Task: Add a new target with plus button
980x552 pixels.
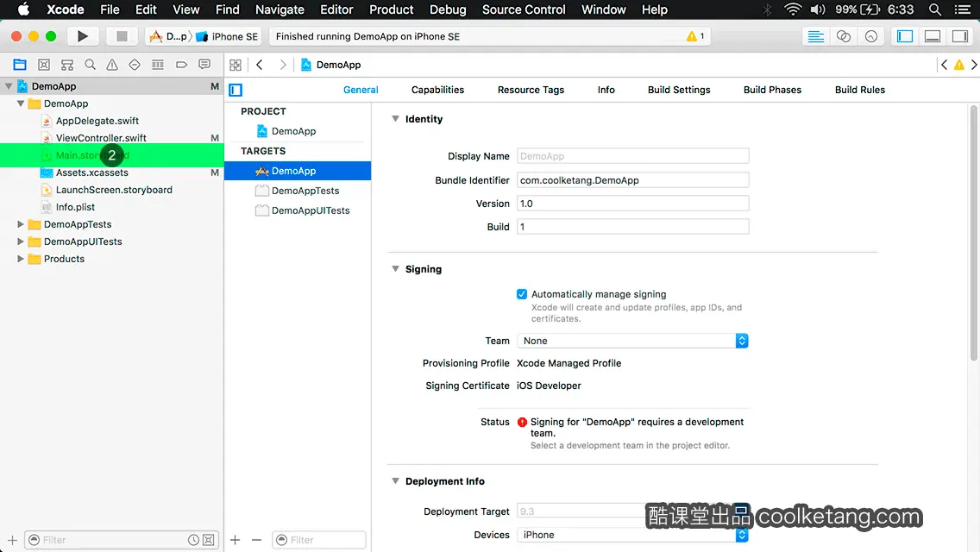Action: coord(235,540)
